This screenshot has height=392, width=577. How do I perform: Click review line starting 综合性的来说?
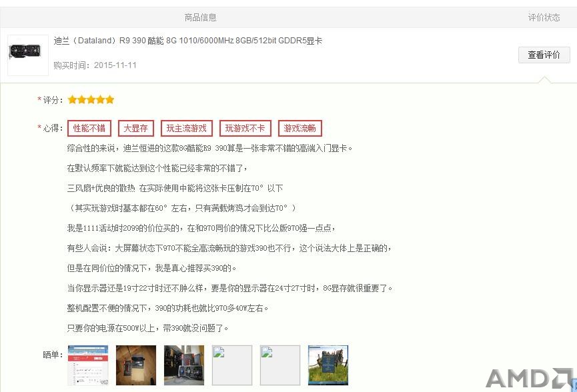(x=209, y=148)
